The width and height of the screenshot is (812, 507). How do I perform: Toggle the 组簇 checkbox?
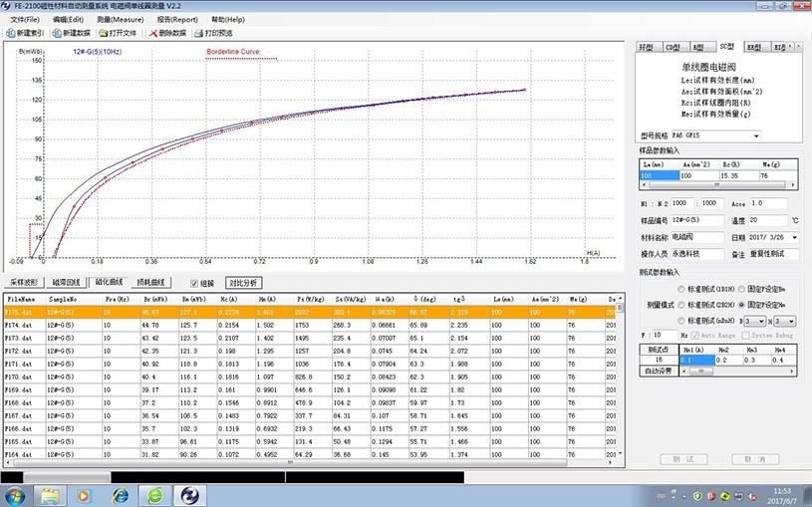click(194, 283)
